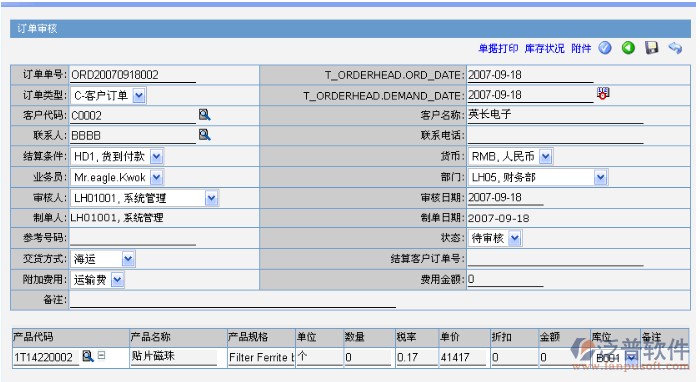Look up product code 1T14220002 magnifier

tap(88, 356)
